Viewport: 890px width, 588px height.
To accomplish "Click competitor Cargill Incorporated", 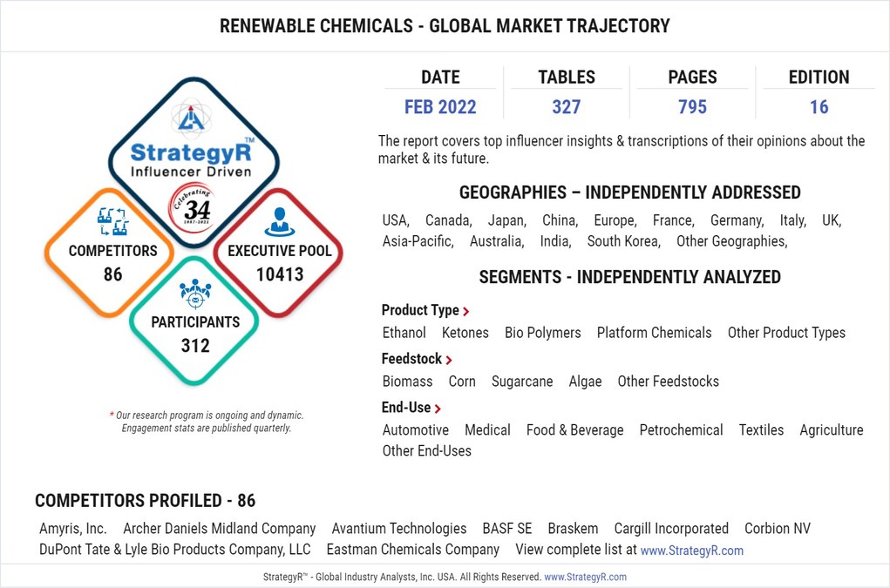I will [x=671, y=529].
